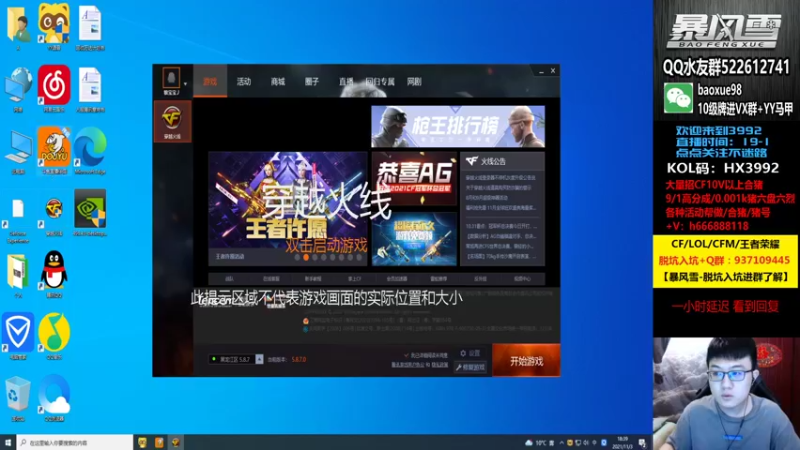Select the highlighted orange carousel dot

pos(306,258)
